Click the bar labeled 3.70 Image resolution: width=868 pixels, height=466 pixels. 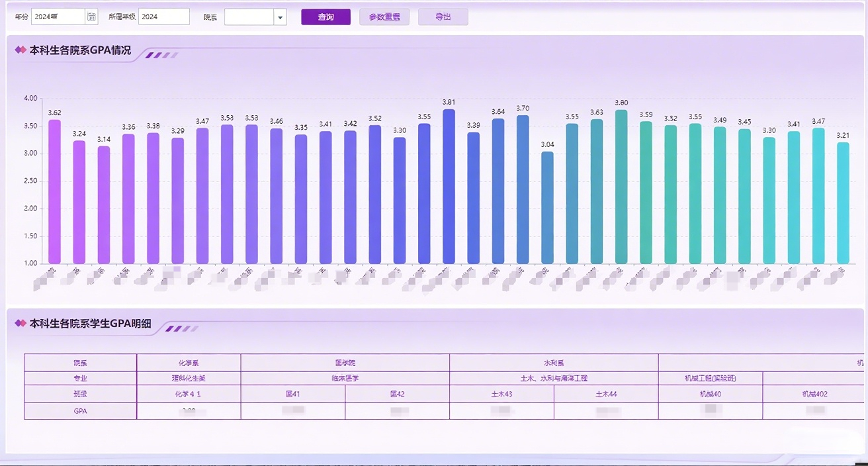523,189
